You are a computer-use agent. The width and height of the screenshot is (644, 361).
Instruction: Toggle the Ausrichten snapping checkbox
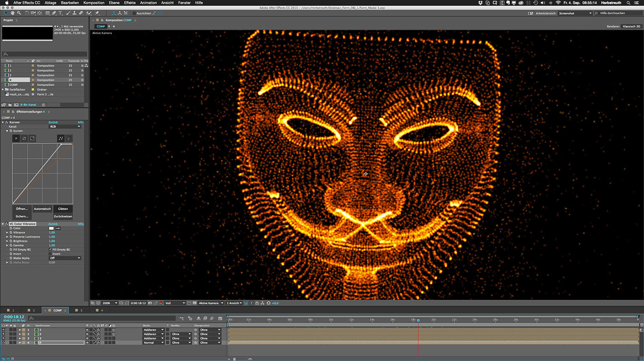click(134, 13)
